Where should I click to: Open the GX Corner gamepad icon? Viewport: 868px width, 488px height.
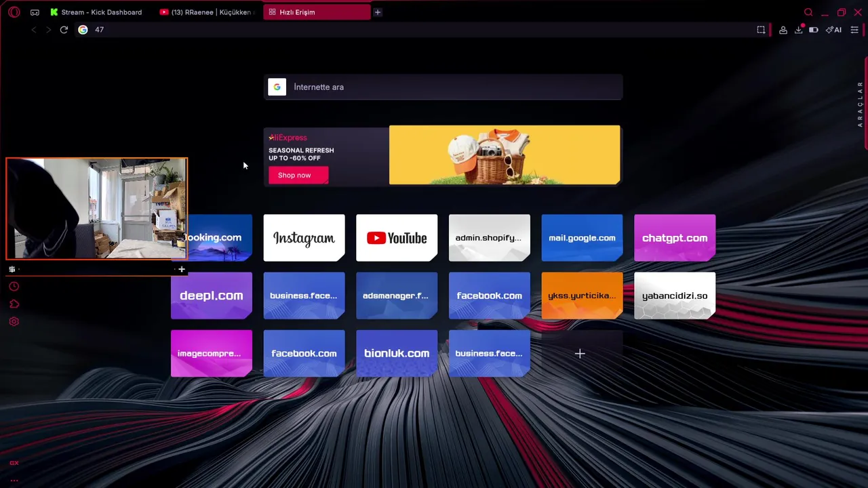[x=35, y=12]
